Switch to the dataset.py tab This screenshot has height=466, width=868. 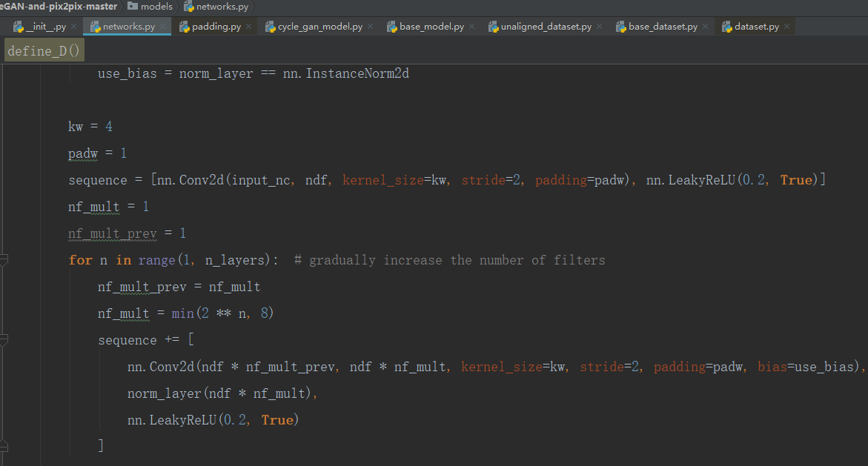tap(758, 26)
